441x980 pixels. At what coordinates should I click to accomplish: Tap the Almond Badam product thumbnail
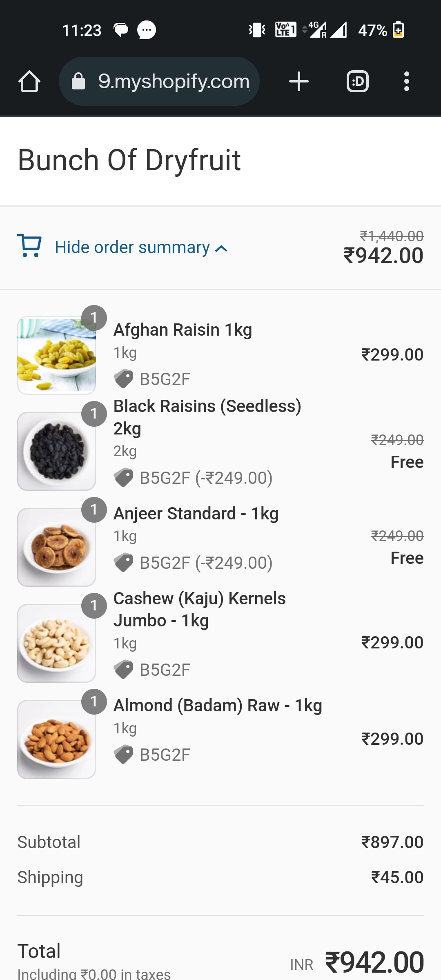click(56, 739)
